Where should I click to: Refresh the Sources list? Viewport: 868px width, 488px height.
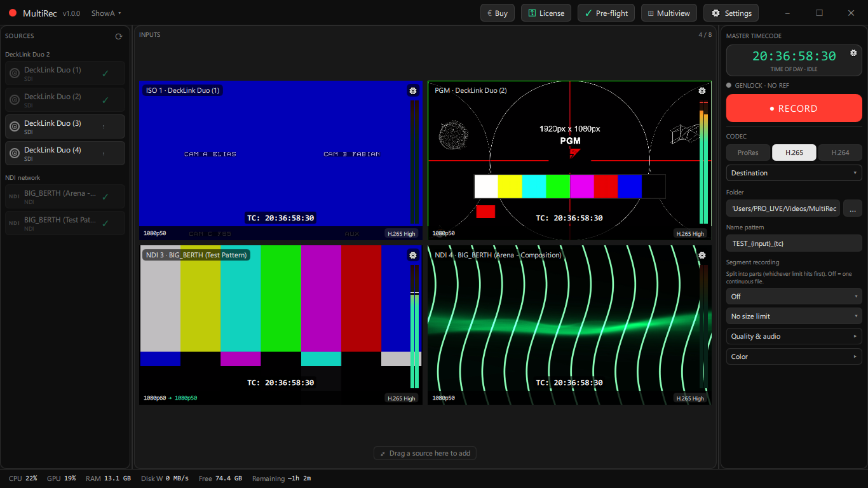click(x=119, y=36)
